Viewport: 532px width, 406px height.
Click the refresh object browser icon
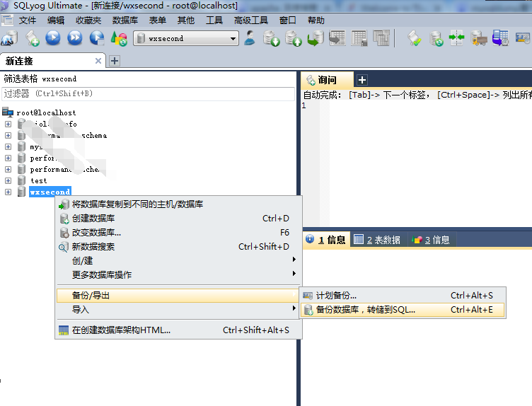119,38
